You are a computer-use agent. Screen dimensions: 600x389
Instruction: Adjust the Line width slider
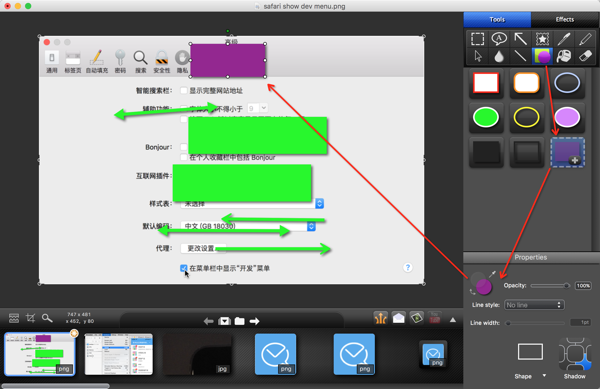tap(536, 323)
